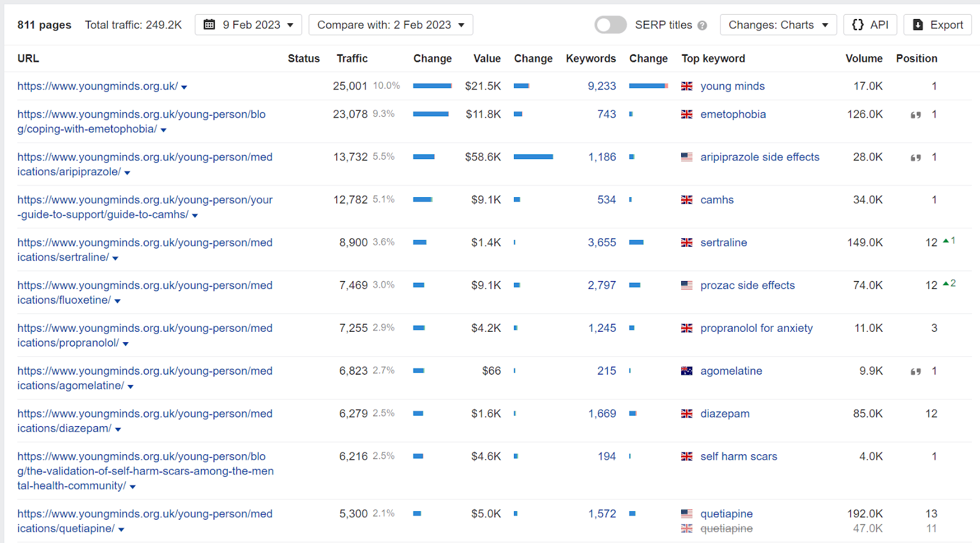Open the coping-with-emetophobia URL link

(141, 122)
